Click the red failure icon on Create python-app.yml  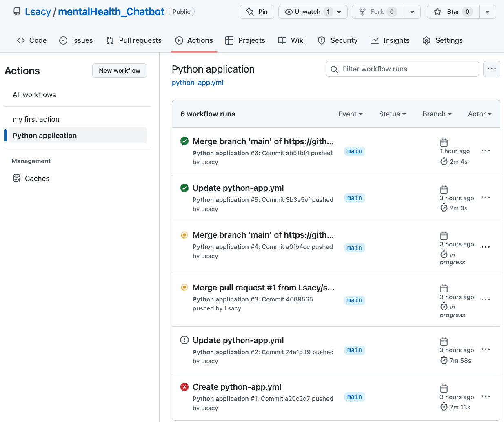184,386
